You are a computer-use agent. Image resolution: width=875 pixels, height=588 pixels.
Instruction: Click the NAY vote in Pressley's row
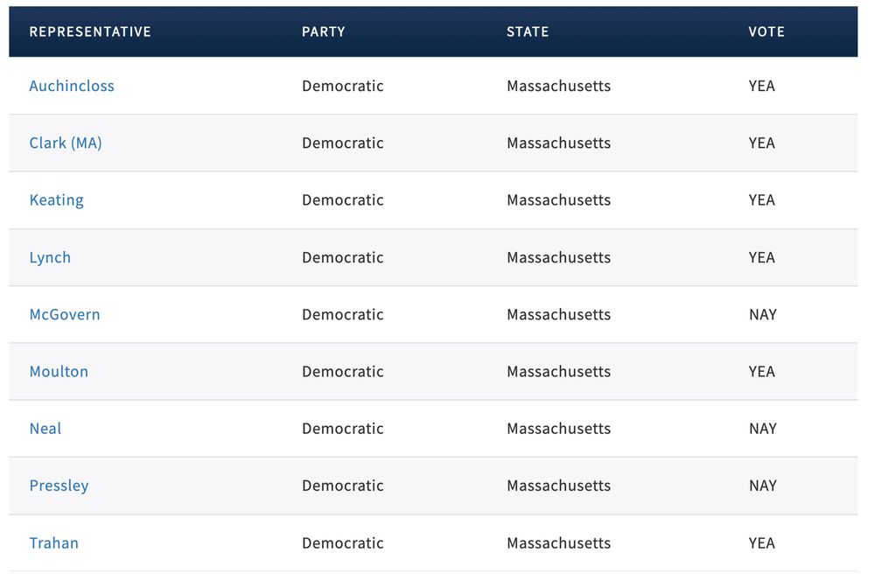pyautogui.click(x=763, y=486)
